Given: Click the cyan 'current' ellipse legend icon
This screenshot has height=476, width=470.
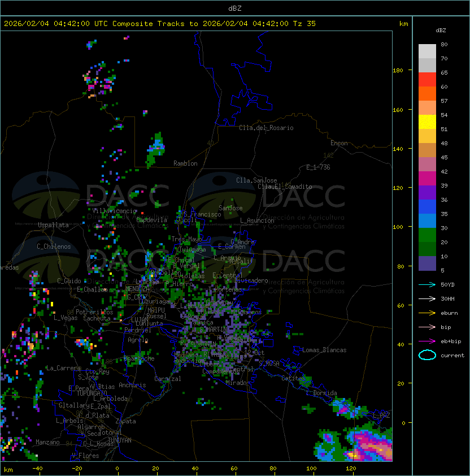Looking at the screenshot, I should pyautogui.click(x=427, y=355).
